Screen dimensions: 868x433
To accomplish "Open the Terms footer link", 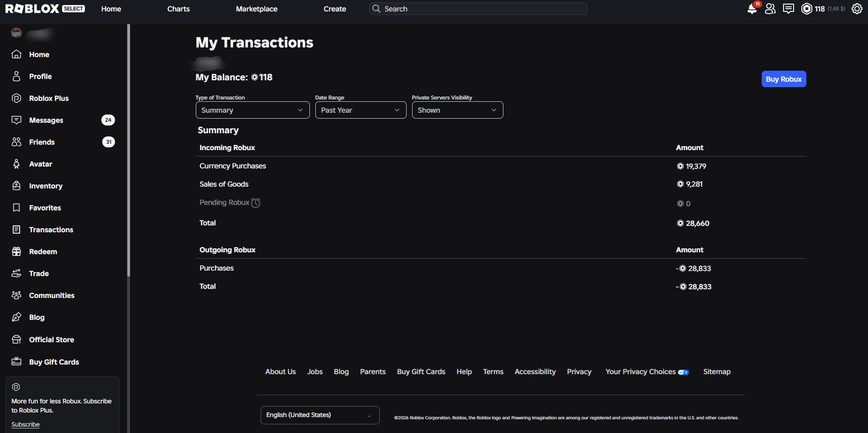I will [493, 372].
